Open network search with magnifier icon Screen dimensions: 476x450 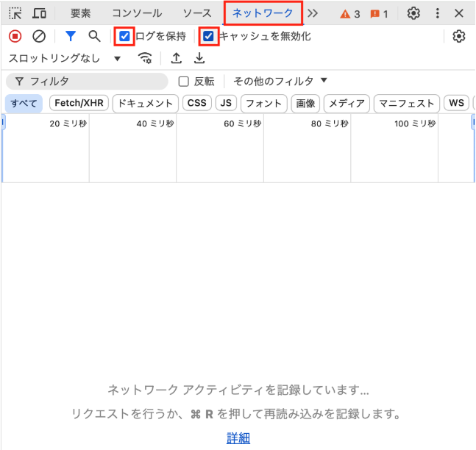(x=94, y=36)
